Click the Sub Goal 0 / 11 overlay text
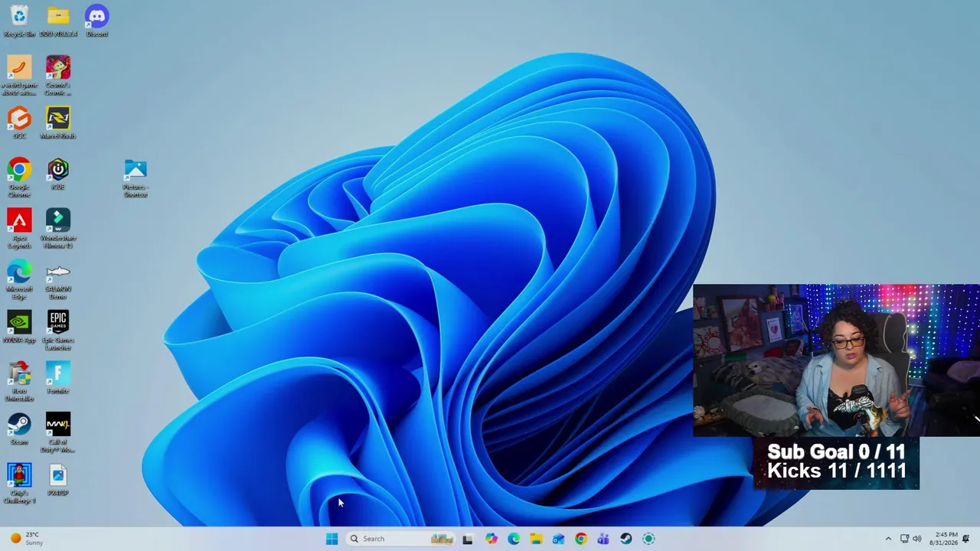The width and height of the screenshot is (980, 551). click(836, 452)
